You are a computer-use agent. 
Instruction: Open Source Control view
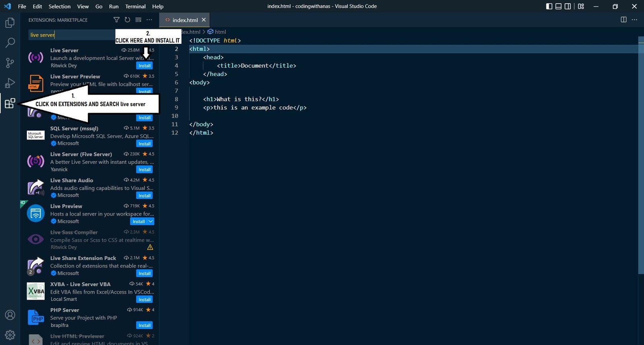point(10,63)
